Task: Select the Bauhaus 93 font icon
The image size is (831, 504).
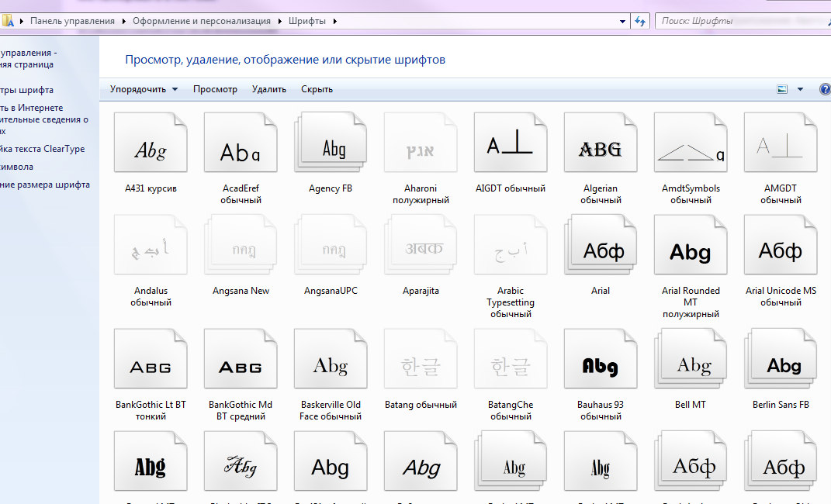Action: pyautogui.click(x=601, y=361)
